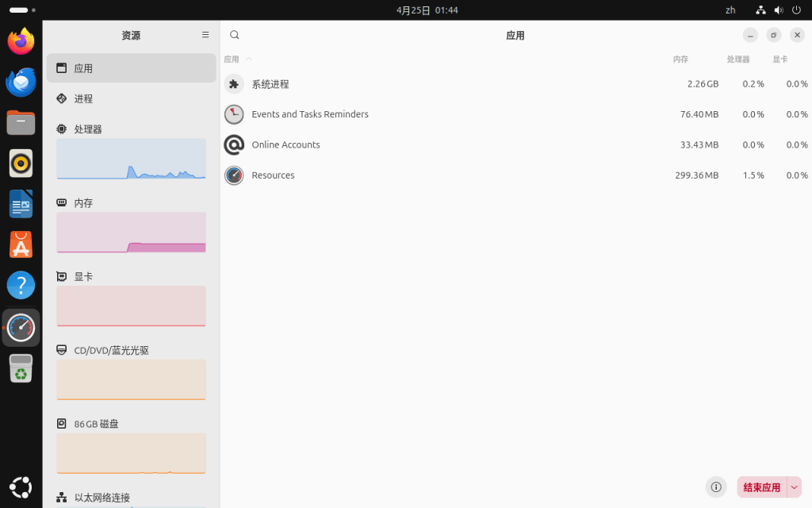
Task: Click Resources app icon in the dock
Action: point(21,328)
